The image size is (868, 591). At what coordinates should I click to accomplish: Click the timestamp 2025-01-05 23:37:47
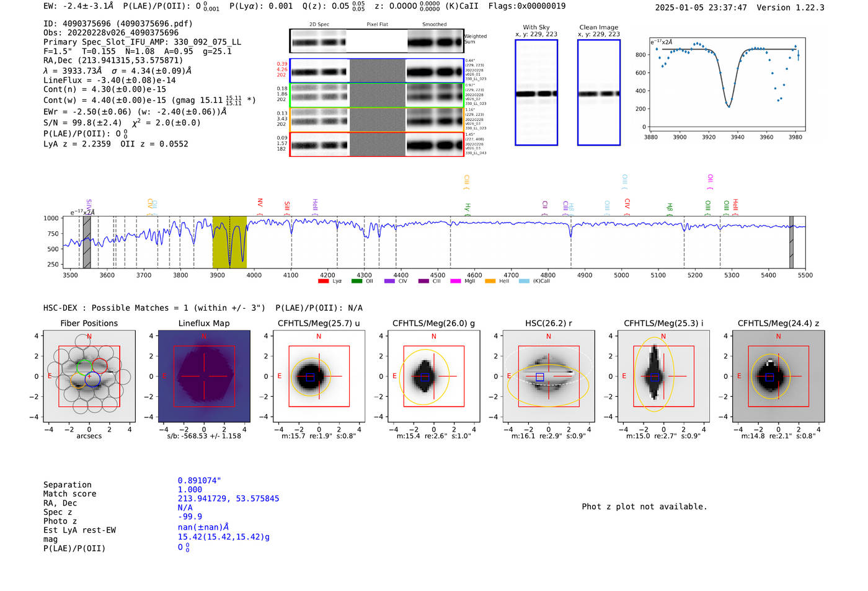701,7
